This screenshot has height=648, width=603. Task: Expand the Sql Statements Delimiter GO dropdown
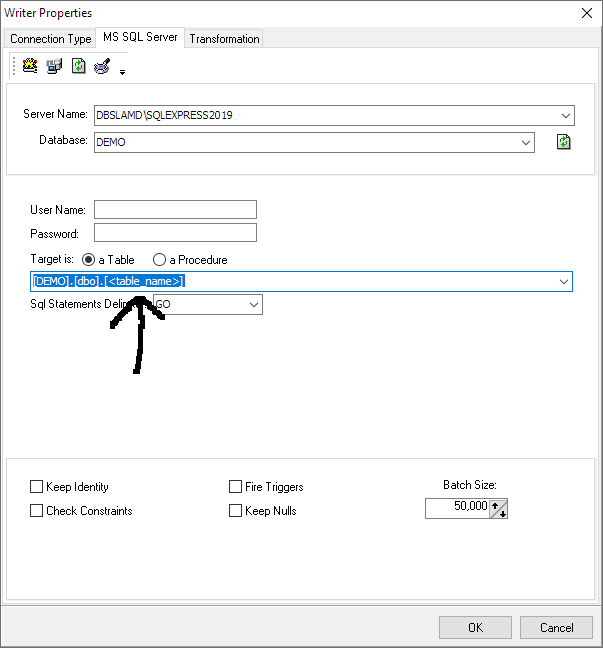pyautogui.click(x=254, y=305)
